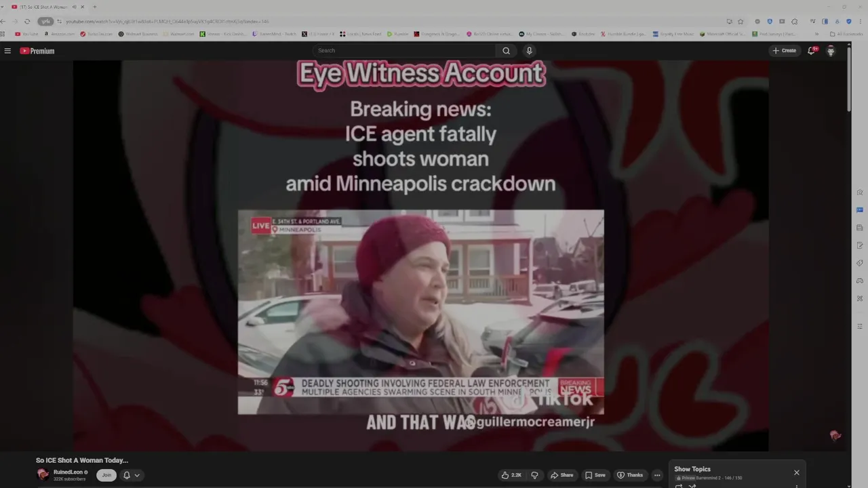
Task: Open the YouTube guide hamburger menu
Action: (x=7, y=51)
